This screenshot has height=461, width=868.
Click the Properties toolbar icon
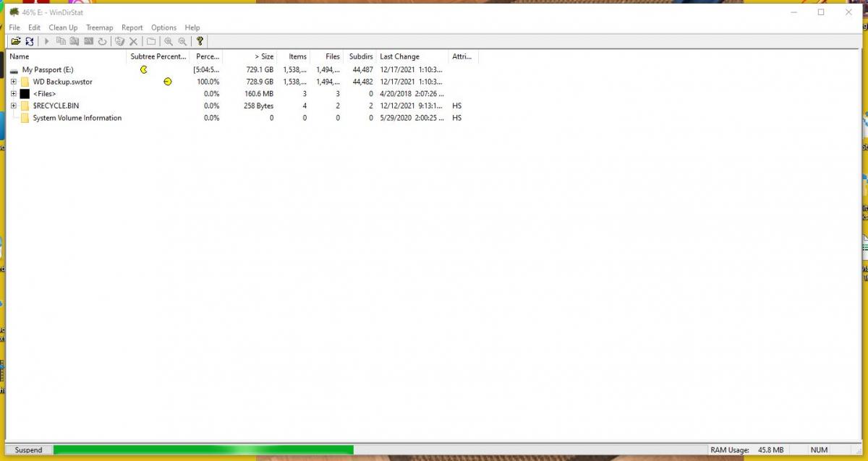(150, 42)
